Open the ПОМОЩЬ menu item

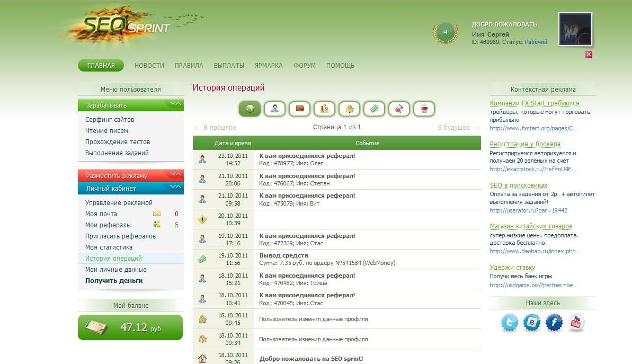(340, 65)
